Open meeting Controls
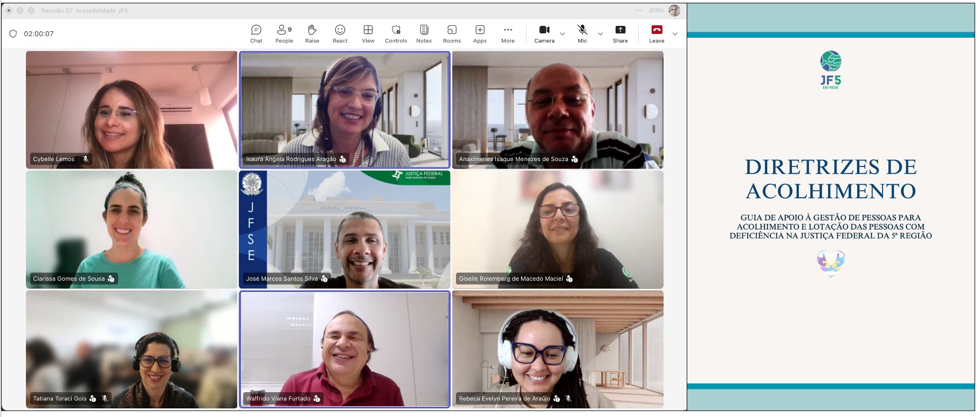980x417 pixels. click(x=396, y=33)
